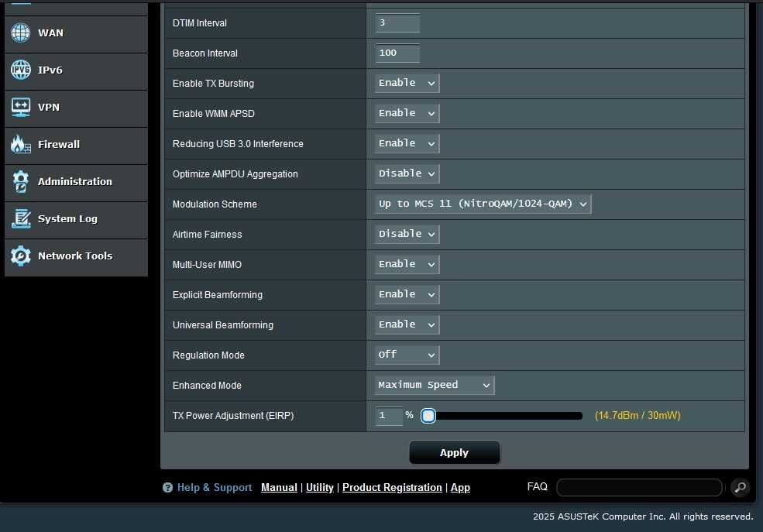Click the FAQ search text field
The height and width of the screenshot is (532, 763).
639,487
